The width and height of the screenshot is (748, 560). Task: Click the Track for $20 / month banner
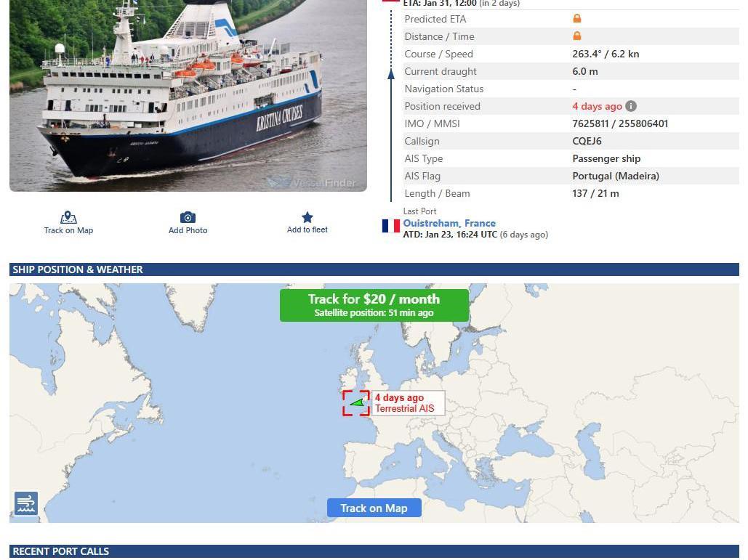(x=374, y=305)
